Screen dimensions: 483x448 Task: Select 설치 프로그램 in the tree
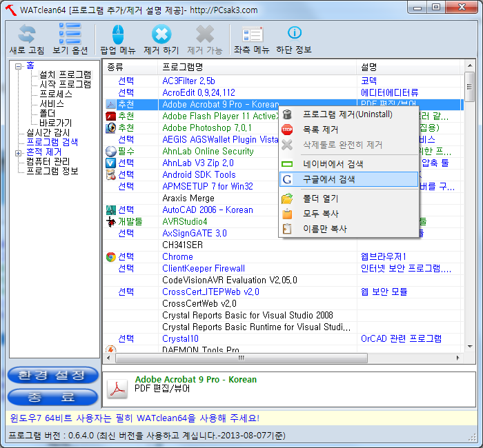coord(66,74)
